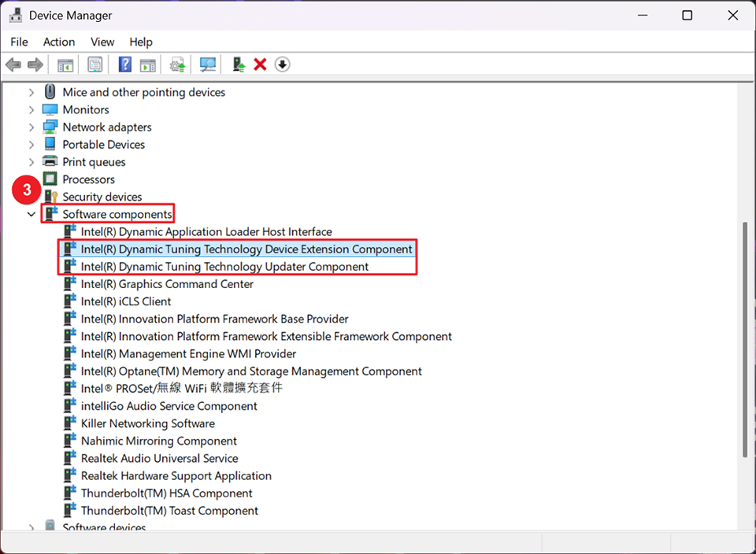
Task: Click the Back arrow toolbar icon
Action: (13, 65)
